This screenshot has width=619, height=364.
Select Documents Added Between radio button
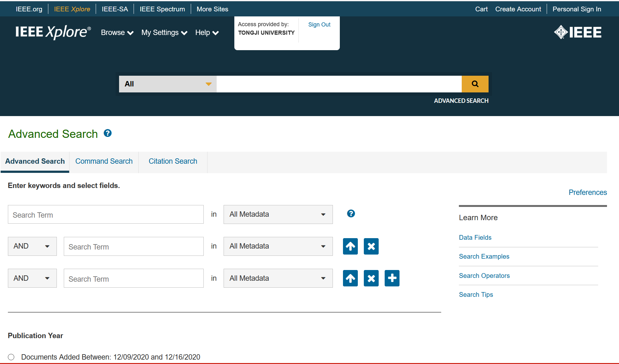(11, 357)
